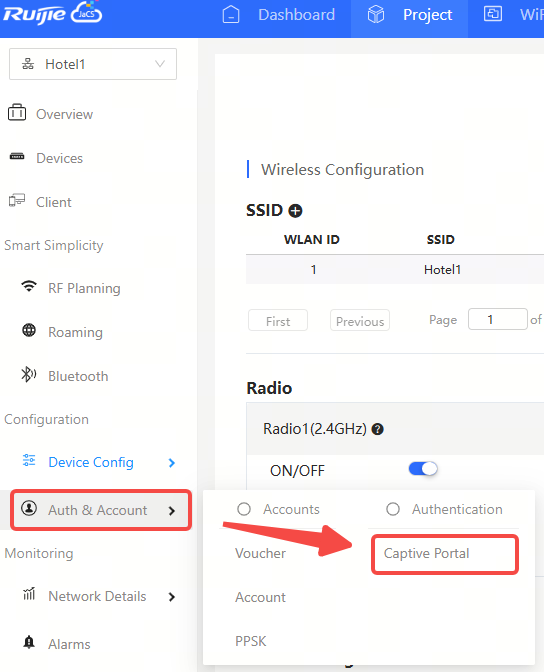
Task: Click the First page button
Action: point(278,321)
